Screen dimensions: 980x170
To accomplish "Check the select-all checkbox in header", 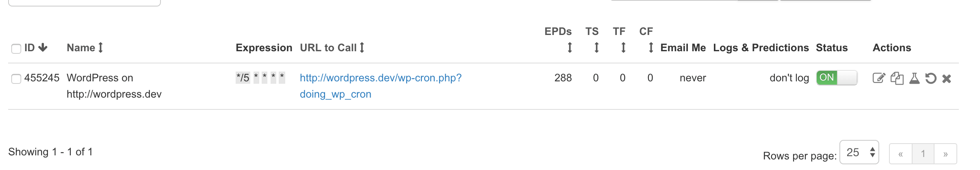I will click(16, 49).
